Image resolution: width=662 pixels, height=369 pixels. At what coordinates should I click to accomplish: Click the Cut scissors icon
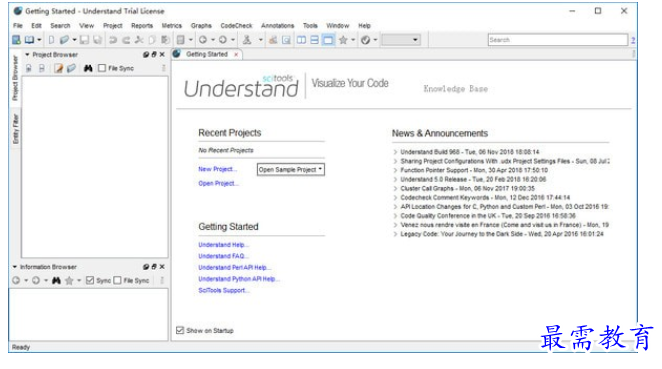(139, 40)
